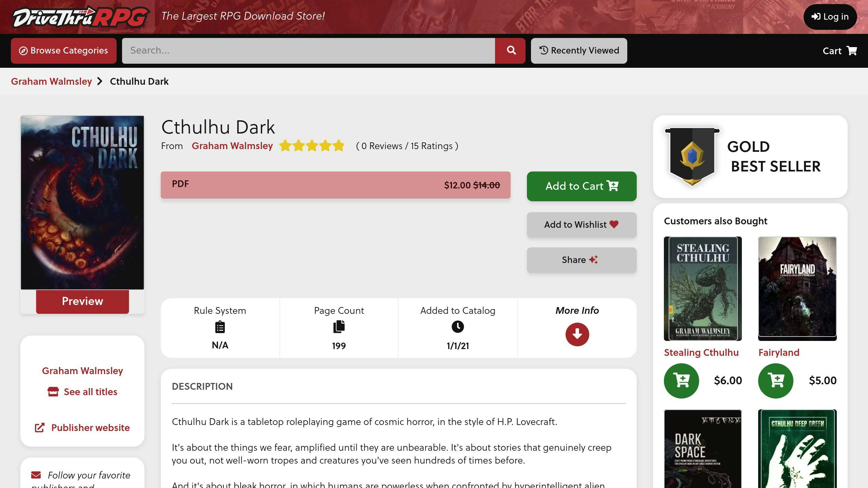Screen dimensions: 868x488
Task: Open Dark Space cover thumbnail
Action: 703,449
